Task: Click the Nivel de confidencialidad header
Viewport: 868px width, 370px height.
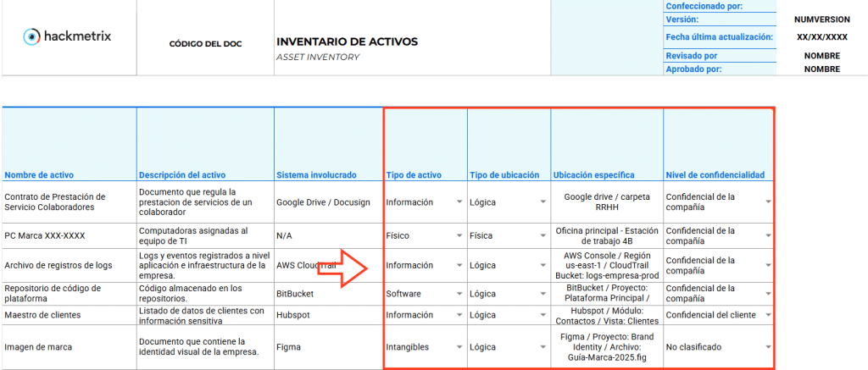Action: [715, 175]
